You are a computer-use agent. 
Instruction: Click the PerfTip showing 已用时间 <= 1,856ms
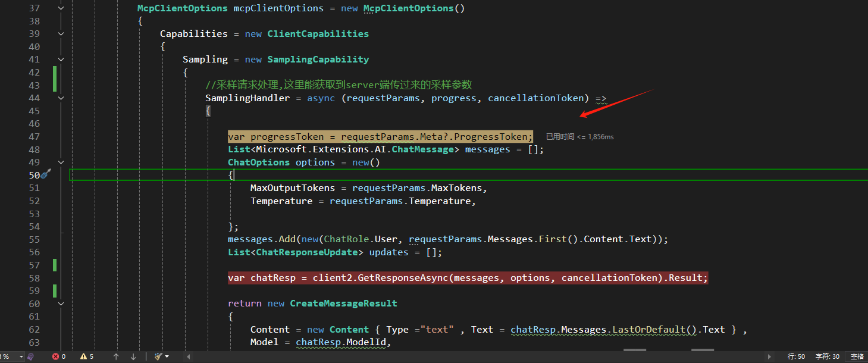(579, 136)
